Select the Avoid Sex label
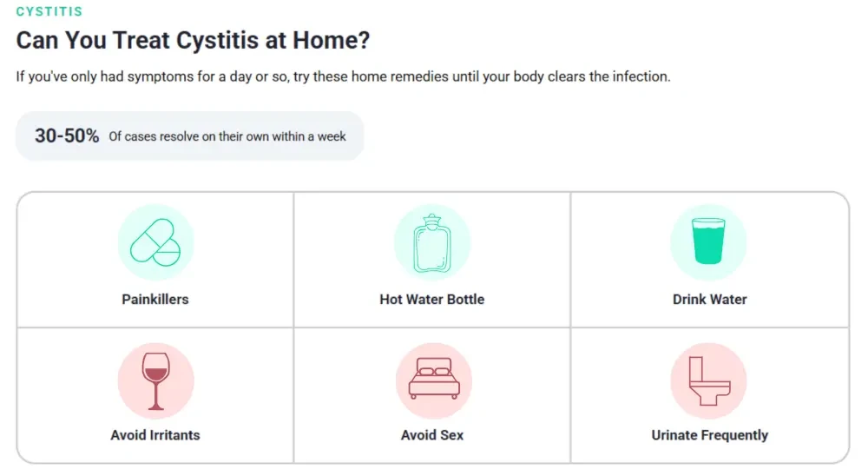 point(432,435)
